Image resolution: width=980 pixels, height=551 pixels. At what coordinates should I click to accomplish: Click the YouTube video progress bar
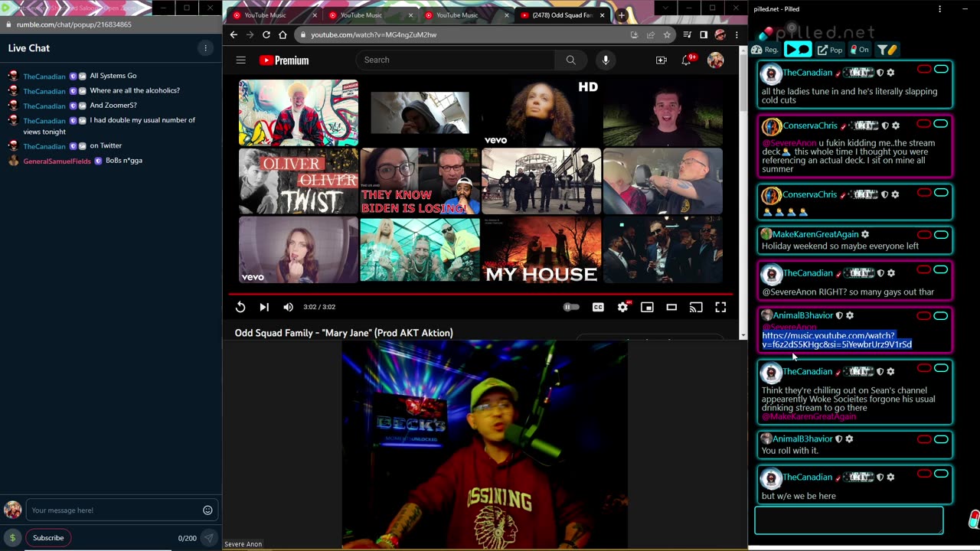[x=481, y=294]
